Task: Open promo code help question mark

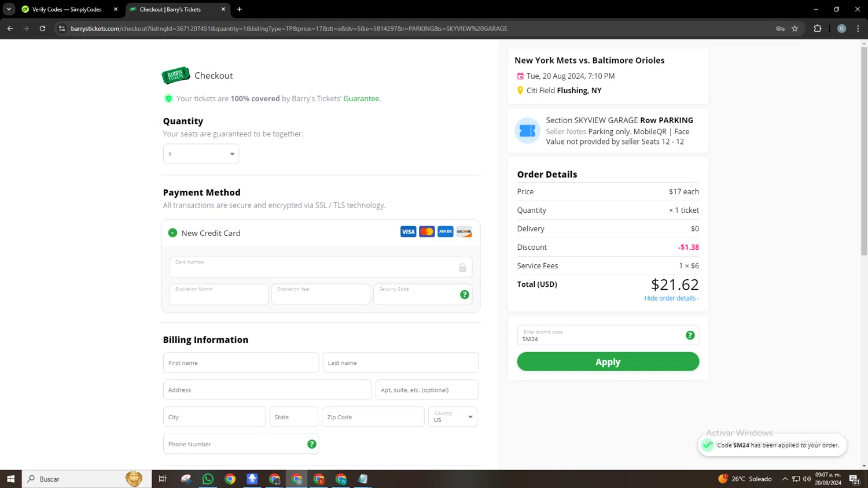Action: coord(690,335)
